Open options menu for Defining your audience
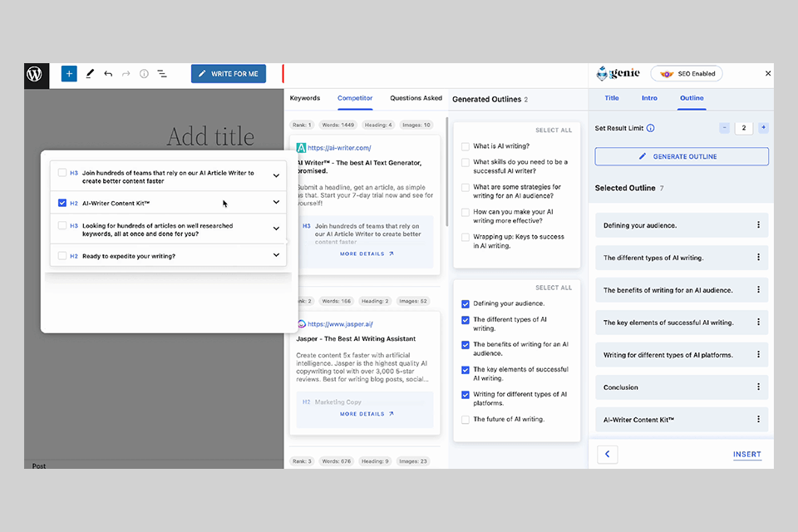 click(758, 224)
